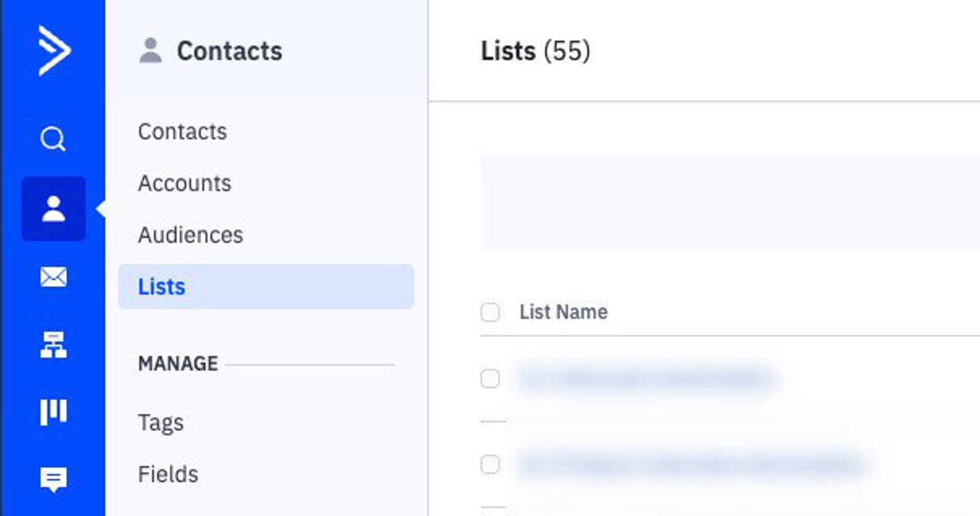The height and width of the screenshot is (516, 980).
Task: Open the search icon in sidebar
Action: [x=53, y=139]
